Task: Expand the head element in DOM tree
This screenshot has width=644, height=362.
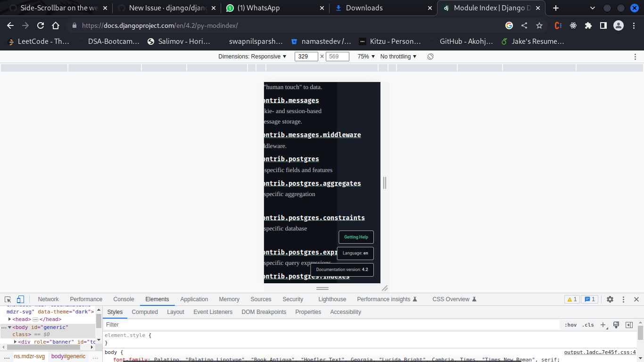Action: tap(9, 319)
